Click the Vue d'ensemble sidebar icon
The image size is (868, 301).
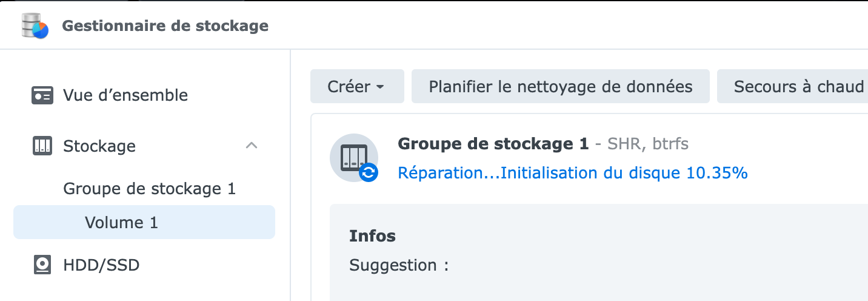[42, 95]
